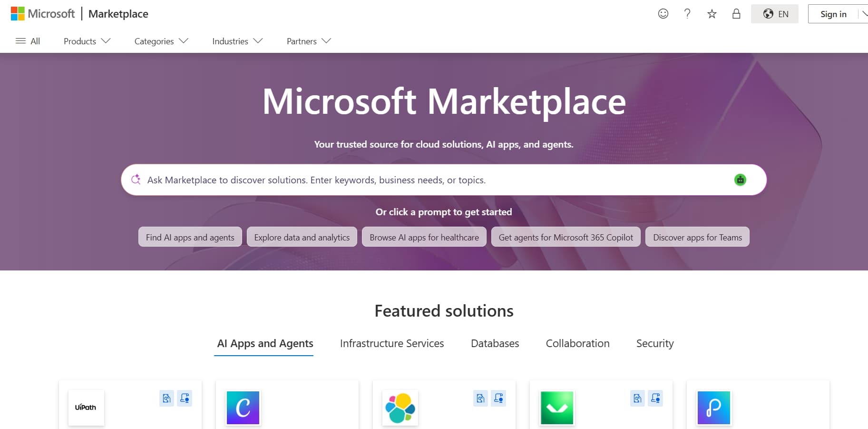Click Get agents for Microsoft 365 Copilot
This screenshot has width=868, height=429.
pyautogui.click(x=566, y=237)
